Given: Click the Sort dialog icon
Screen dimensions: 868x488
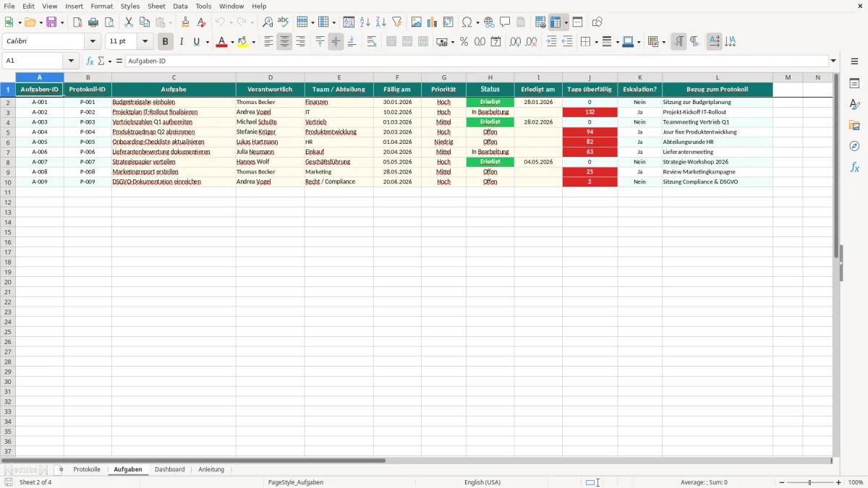Looking at the screenshot, I should coord(349,22).
